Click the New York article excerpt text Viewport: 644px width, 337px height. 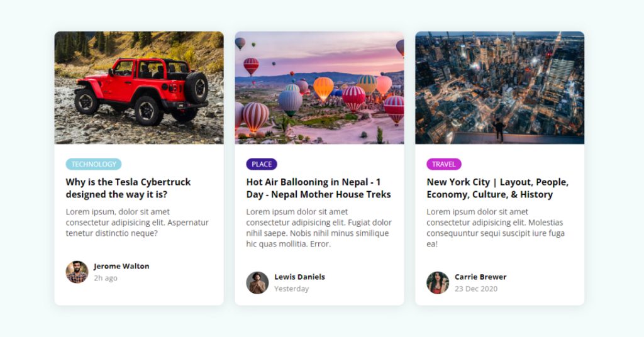496,228
